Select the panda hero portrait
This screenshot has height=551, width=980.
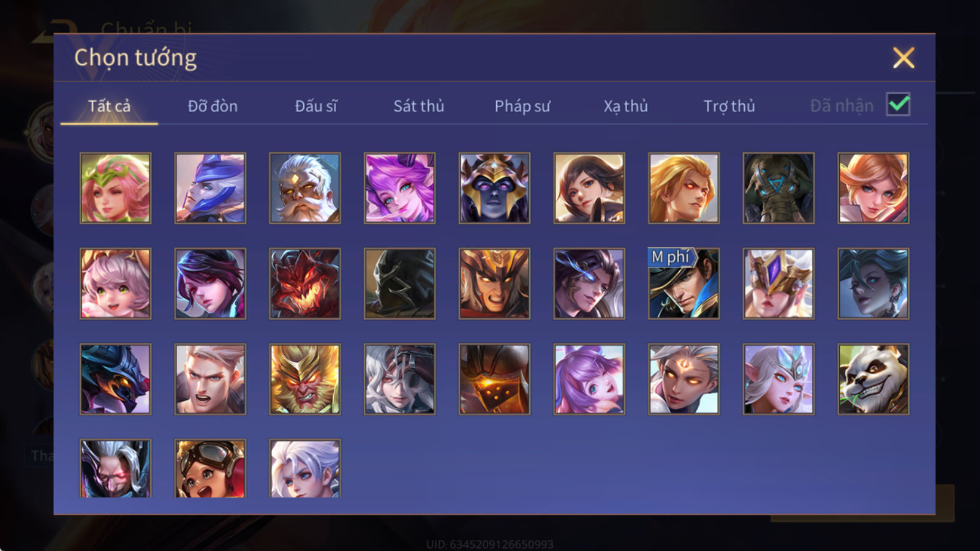point(873,379)
